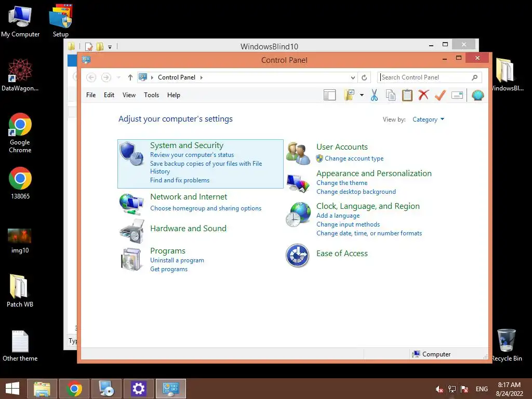This screenshot has height=399, width=532.
Task: Click Change the theme link
Action: coord(342,183)
